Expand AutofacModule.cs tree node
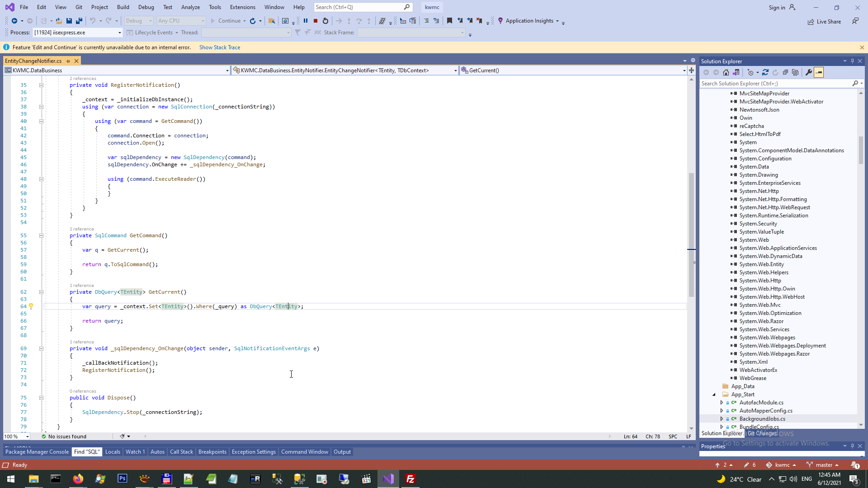 pos(722,403)
